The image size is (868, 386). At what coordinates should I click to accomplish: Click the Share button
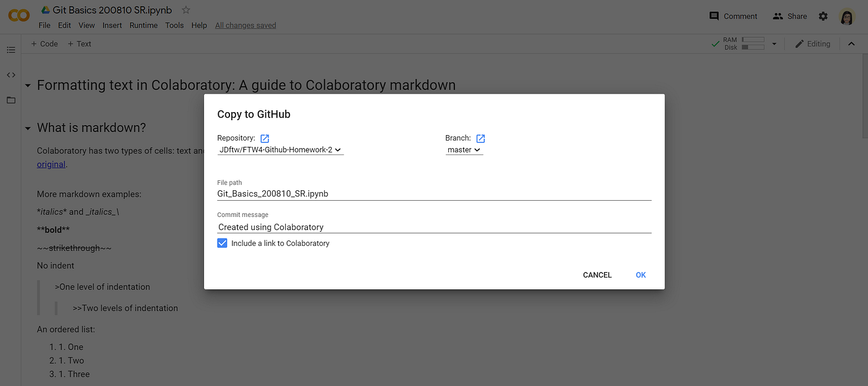790,16
